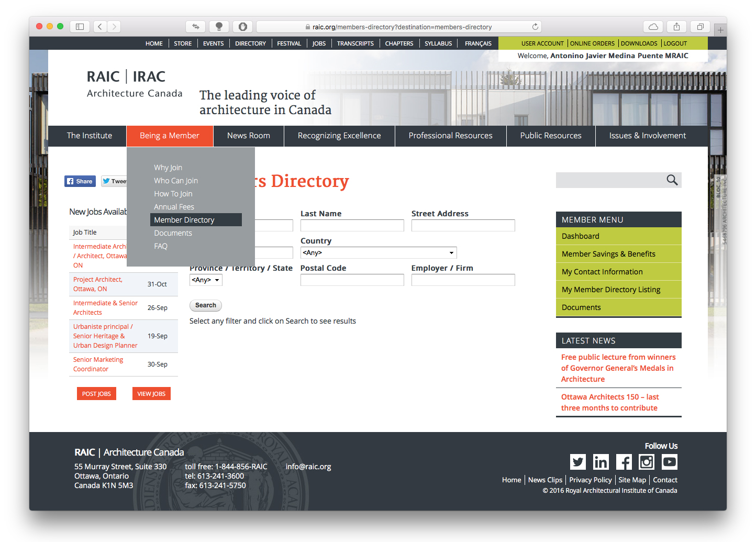
Task: Go back with Safari back arrow
Action: pos(101,27)
